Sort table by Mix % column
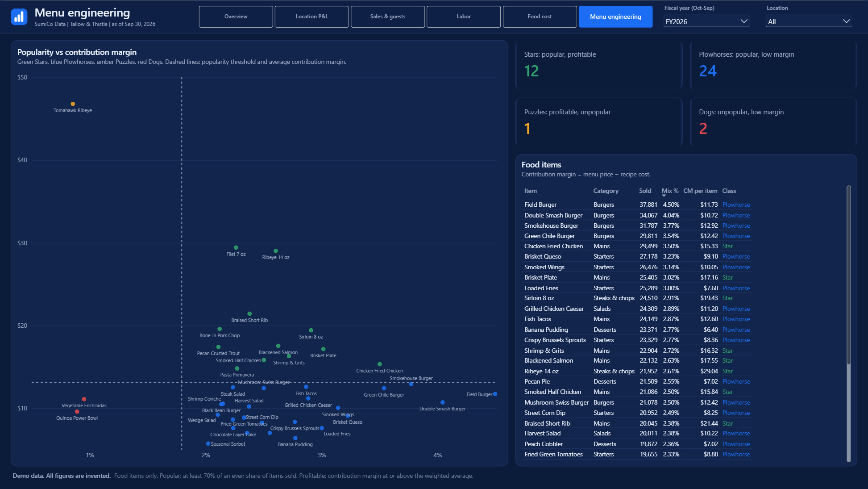 (x=670, y=191)
